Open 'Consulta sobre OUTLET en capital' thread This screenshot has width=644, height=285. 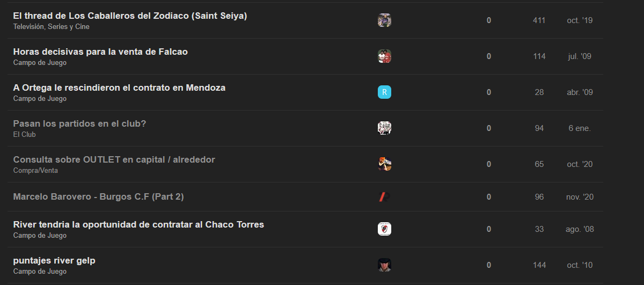(x=114, y=159)
